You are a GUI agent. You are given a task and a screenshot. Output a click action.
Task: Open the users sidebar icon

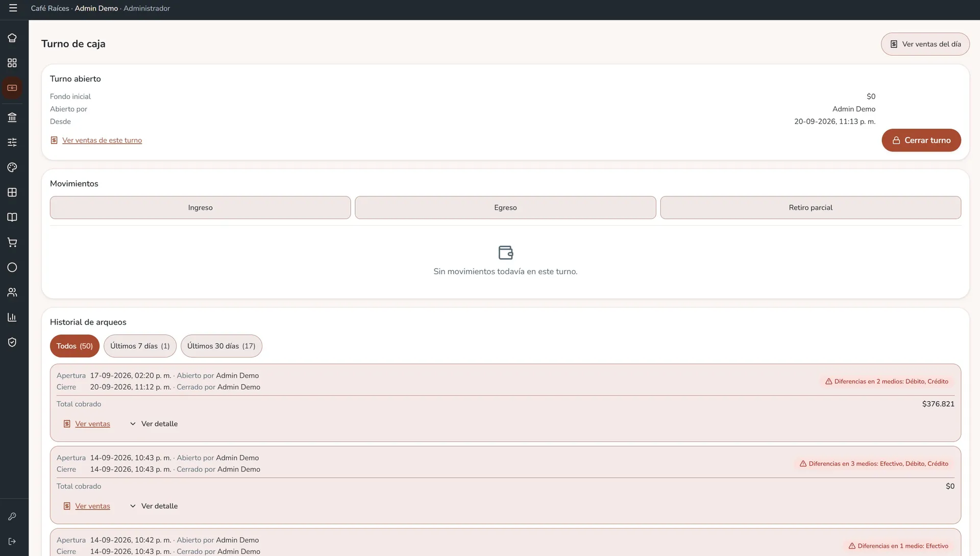pos(12,293)
